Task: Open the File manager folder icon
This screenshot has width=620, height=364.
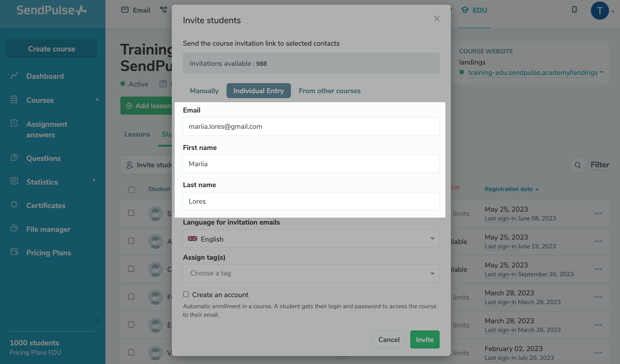Action: 14,228
